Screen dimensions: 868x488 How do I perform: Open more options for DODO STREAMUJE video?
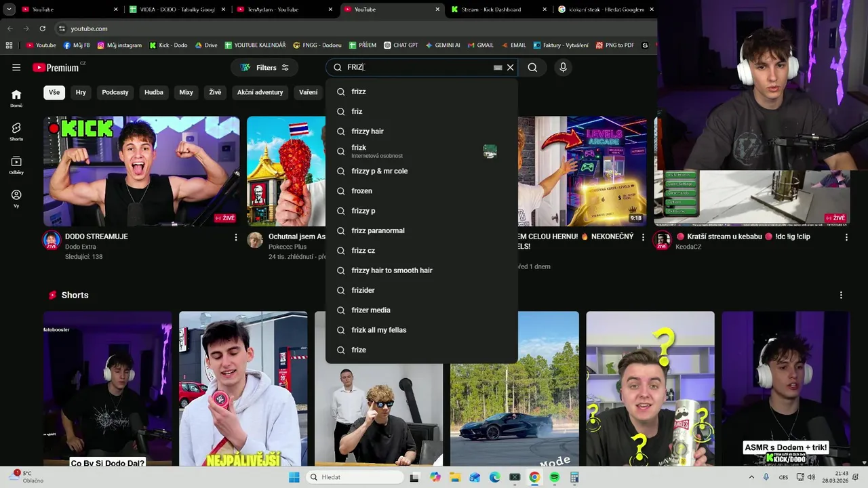[236, 237]
